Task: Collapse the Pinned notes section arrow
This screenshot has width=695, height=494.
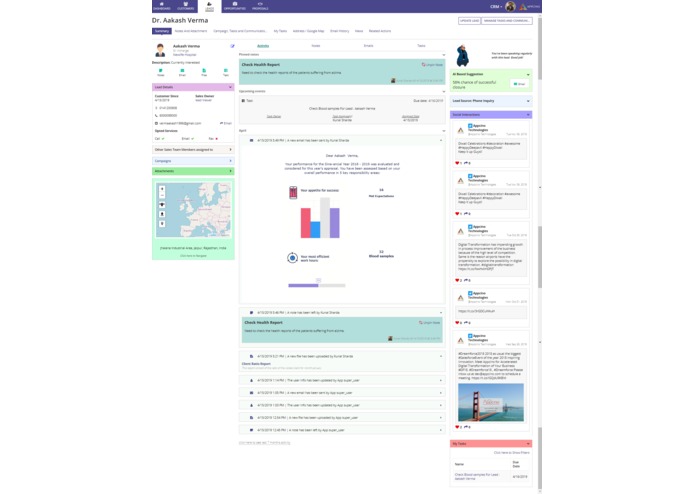Action: coord(443,55)
